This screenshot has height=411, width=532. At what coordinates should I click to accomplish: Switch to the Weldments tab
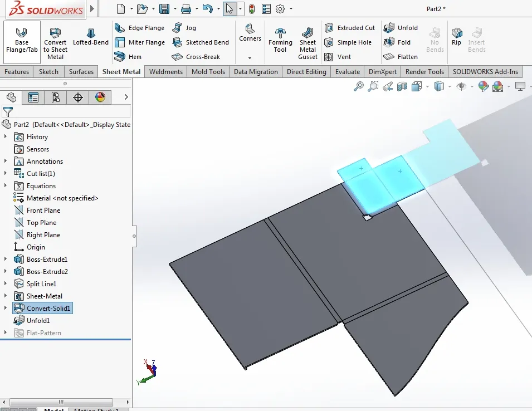(x=164, y=71)
